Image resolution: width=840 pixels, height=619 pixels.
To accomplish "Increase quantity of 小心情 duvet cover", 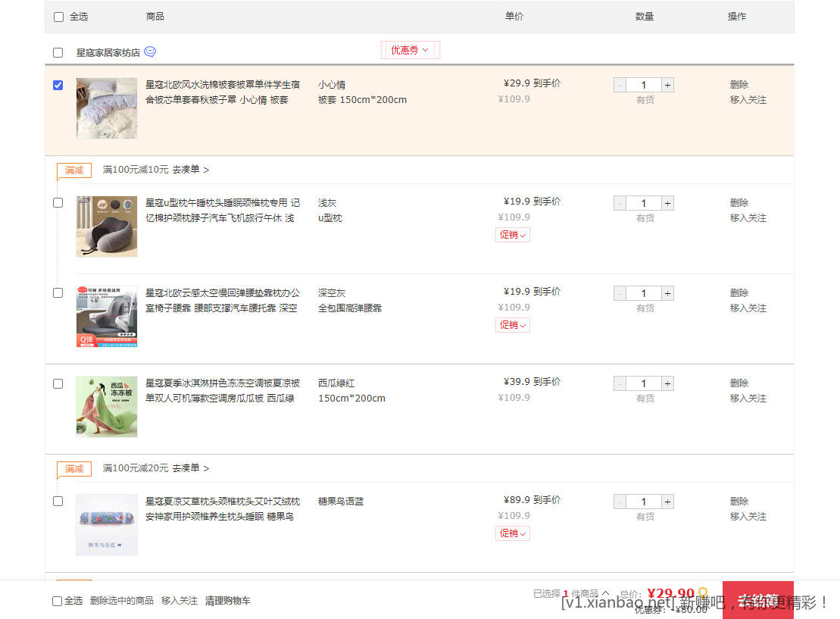I will click(667, 85).
